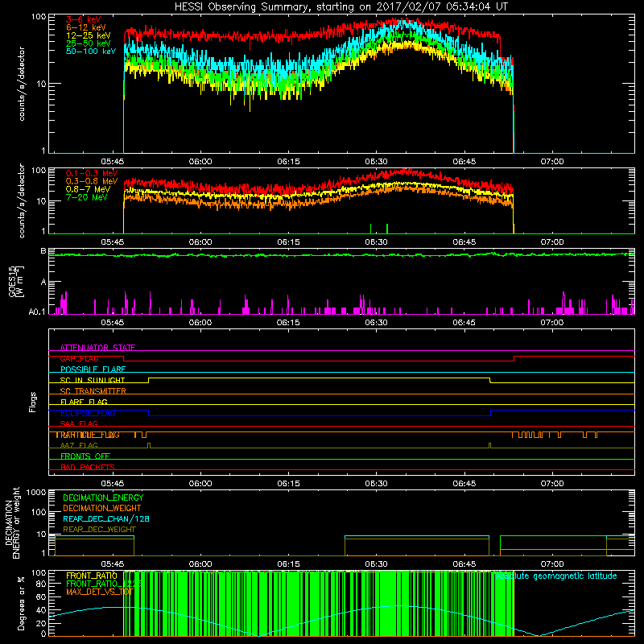Click the 0.8-7 MeV legend label
The width and height of the screenshot is (644, 644).
88,189
